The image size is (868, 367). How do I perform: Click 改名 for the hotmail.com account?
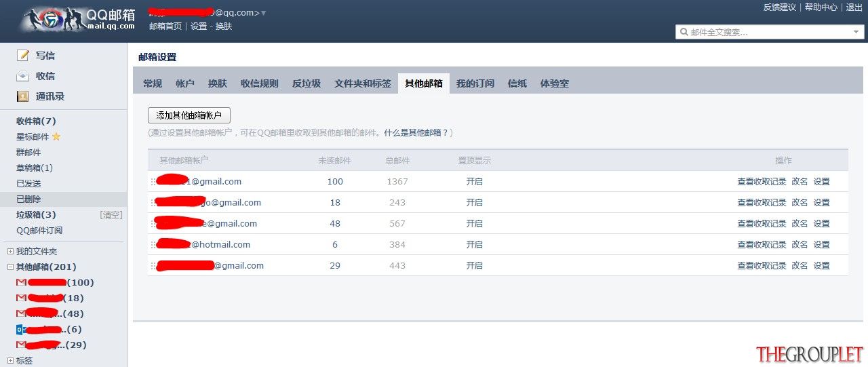(x=800, y=245)
